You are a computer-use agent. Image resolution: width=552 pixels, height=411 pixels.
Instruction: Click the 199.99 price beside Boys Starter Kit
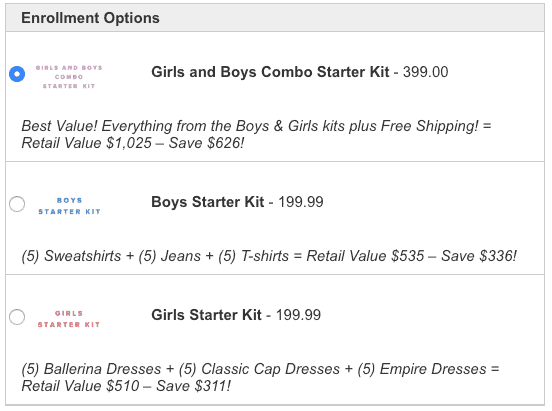click(301, 202)
